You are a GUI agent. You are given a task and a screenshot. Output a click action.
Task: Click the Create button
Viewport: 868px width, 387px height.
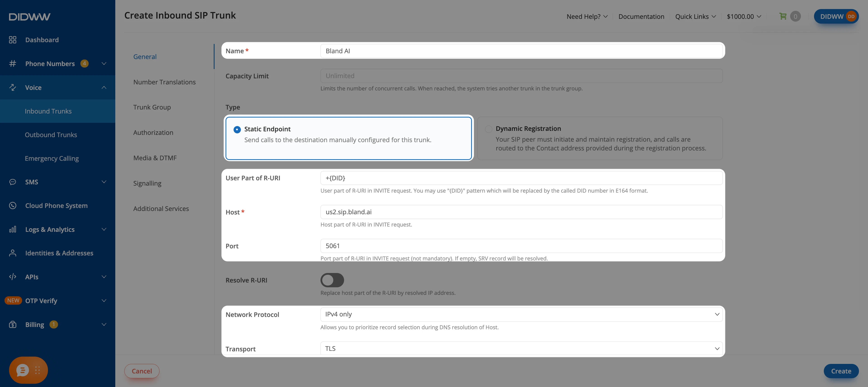(x=841, y=371)
